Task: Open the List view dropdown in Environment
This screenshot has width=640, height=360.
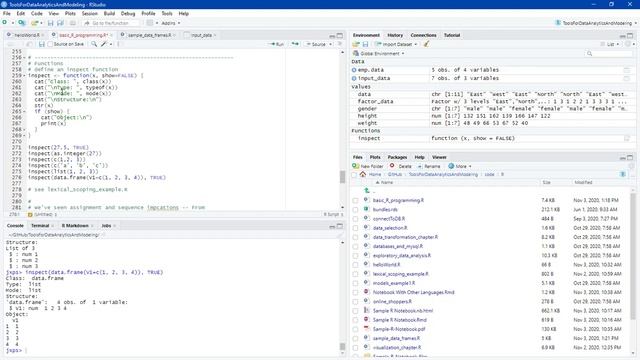Action: click(609, 44)
